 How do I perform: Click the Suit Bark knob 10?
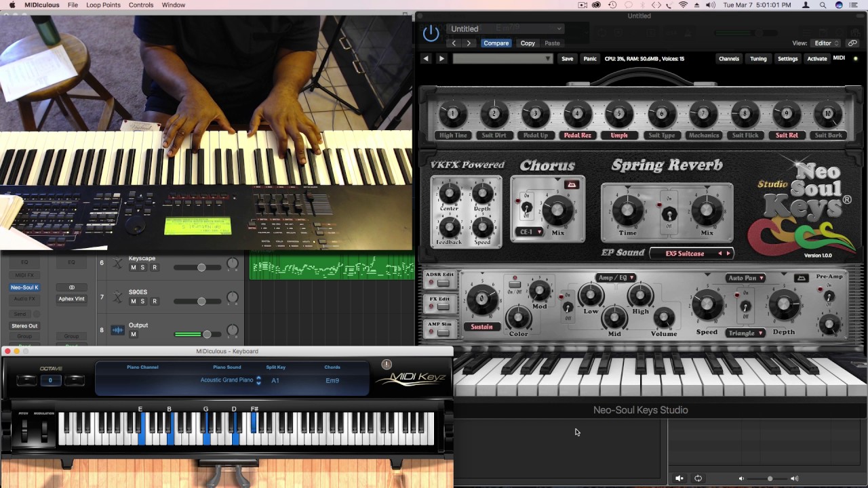(828, 114)
